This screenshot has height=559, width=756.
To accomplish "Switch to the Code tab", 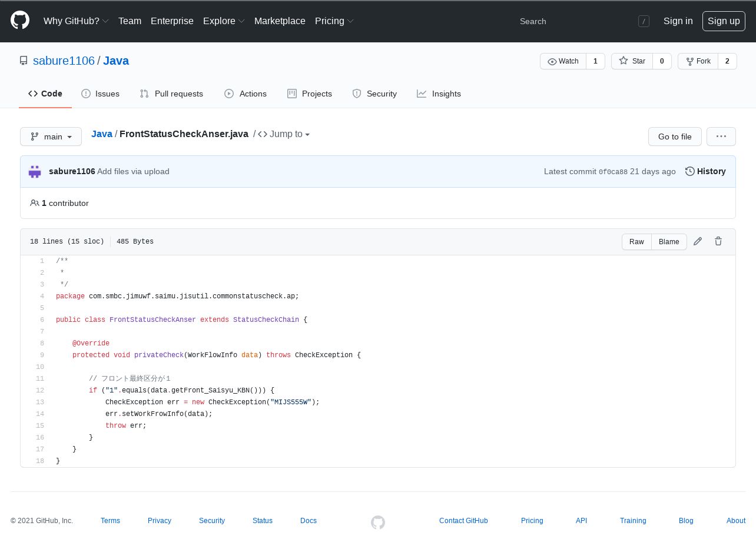I will point(45,94).
